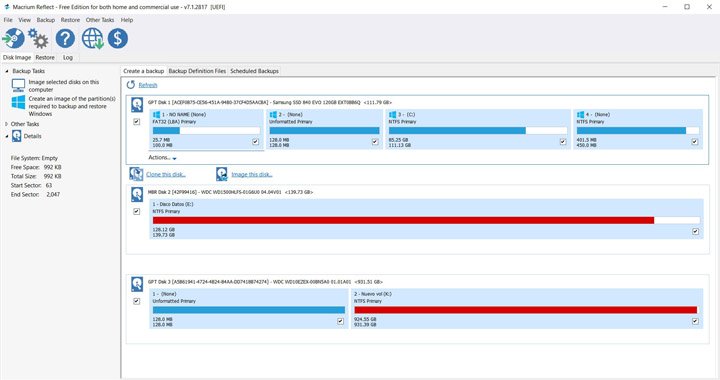
Task: Collapse the Backup Tasks section
Action: click(6, 71)
